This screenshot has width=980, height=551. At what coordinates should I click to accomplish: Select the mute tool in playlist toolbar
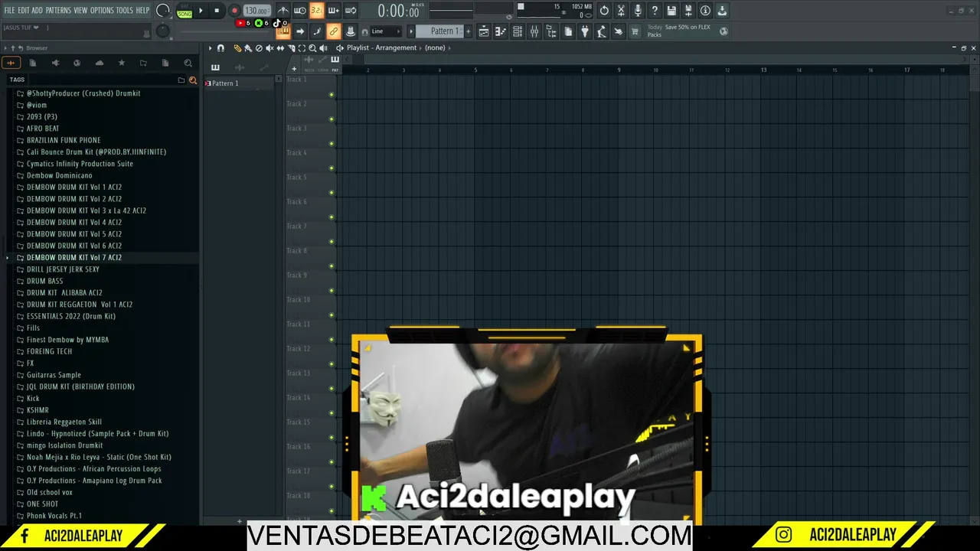(x=269, y=48)
